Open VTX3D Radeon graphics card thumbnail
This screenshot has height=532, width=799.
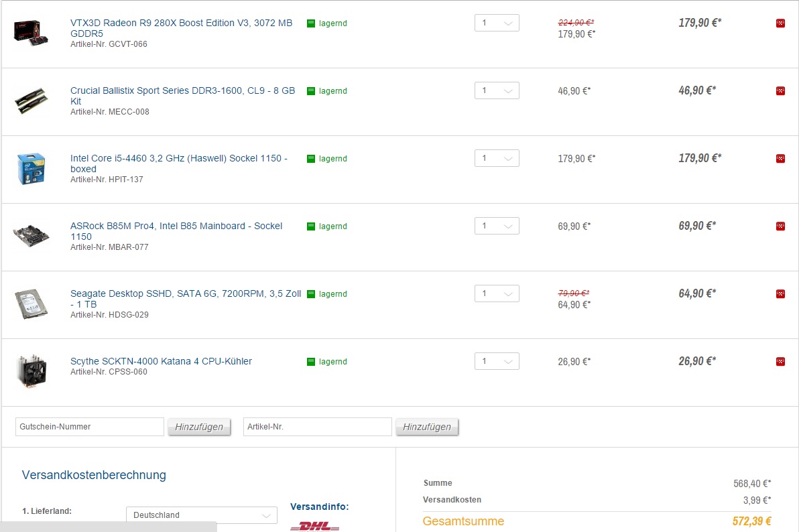pyautogui.click(x=31, y=33)
